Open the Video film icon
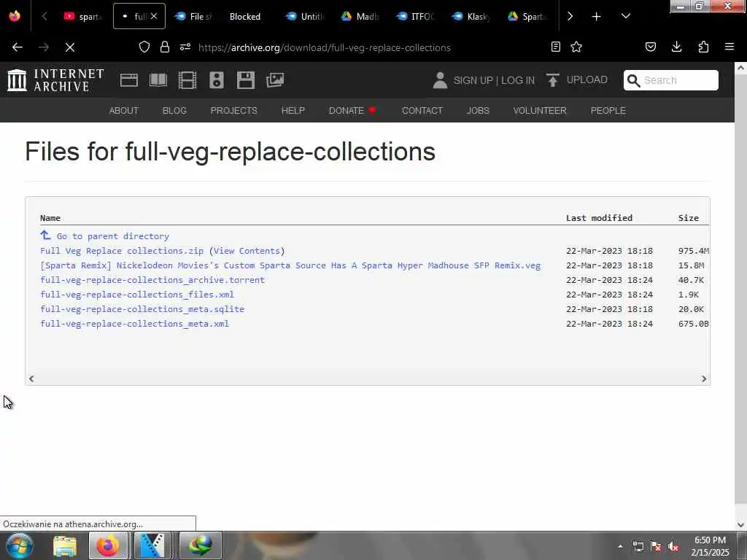Viewport: 747px width, 560px height. coord(187,80)
